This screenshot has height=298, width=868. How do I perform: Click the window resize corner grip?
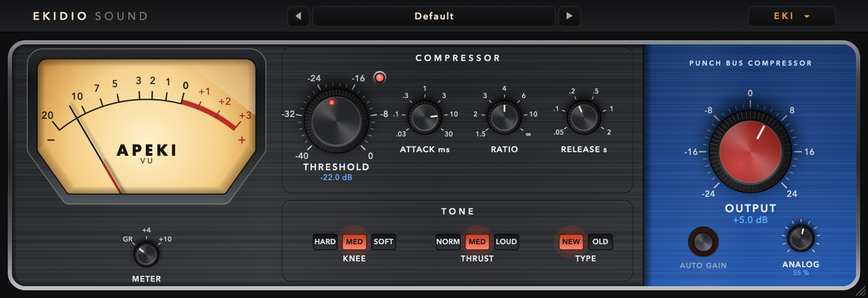(860, 290)
